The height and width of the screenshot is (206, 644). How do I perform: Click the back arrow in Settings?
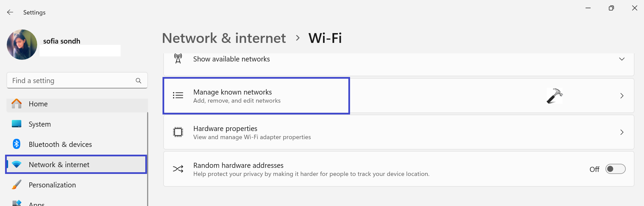click(10, 12)
